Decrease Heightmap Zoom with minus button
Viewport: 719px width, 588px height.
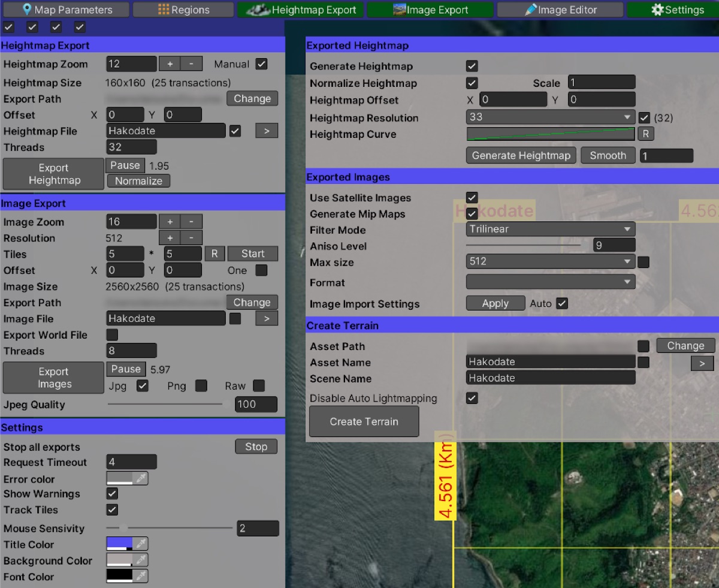click(x=191, y=64)
